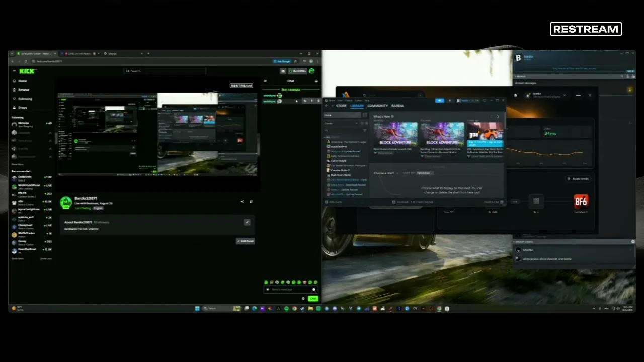Open the Kick profile avatar menu
The height and width of the screenshot is (362, 644).
312,71
